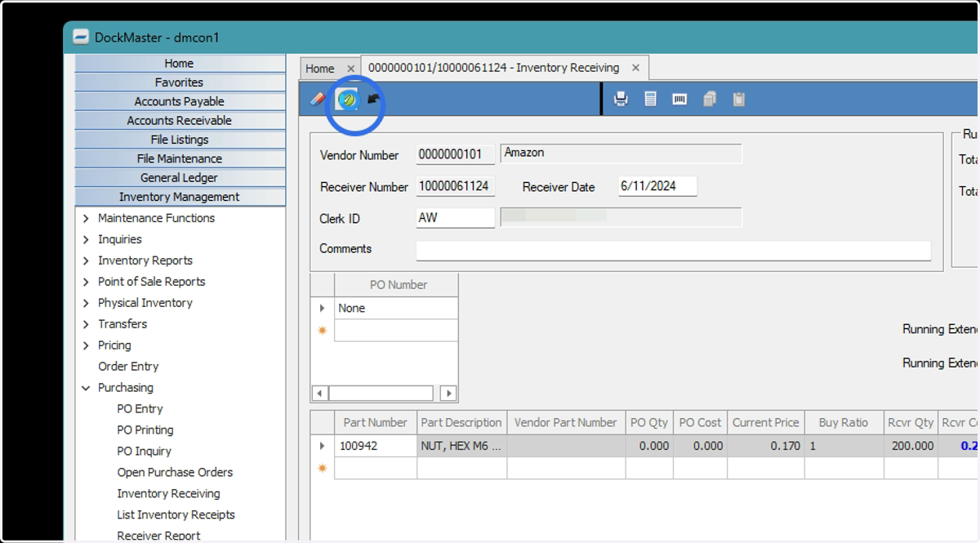This screenshot has width=980, height=543.
Task: Click the printer icon in toolbar
Action: [x=621, y=100]
